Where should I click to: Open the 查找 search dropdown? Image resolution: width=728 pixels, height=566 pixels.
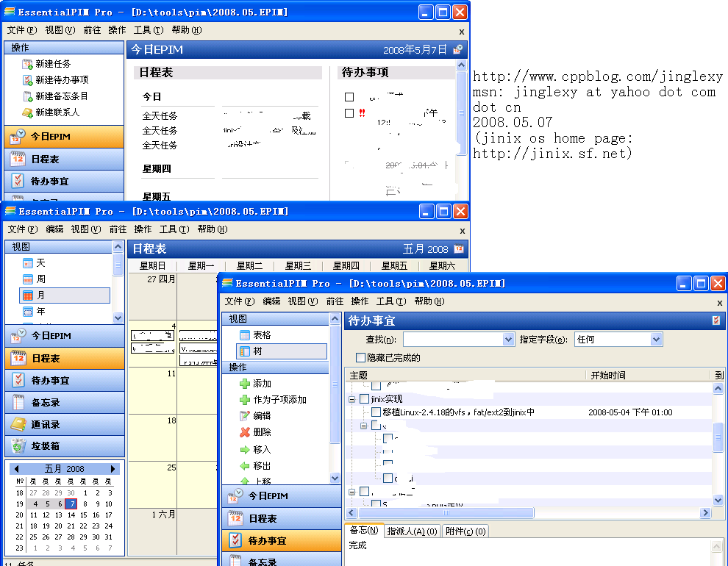point(508,340)
